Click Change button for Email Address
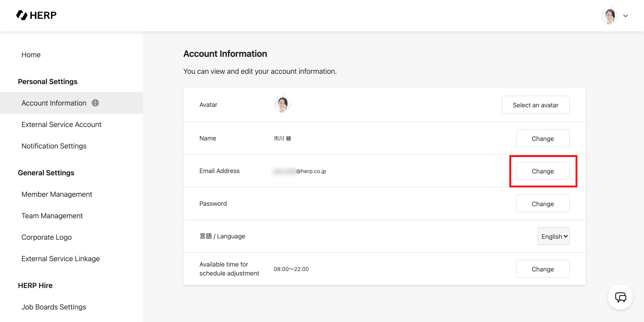The image size is (644, 322). 542,171
